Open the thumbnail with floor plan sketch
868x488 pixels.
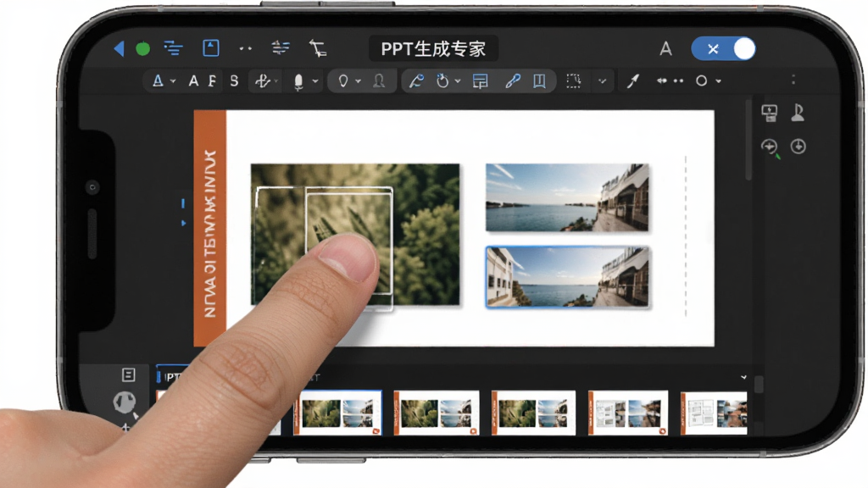click(714, 413)
